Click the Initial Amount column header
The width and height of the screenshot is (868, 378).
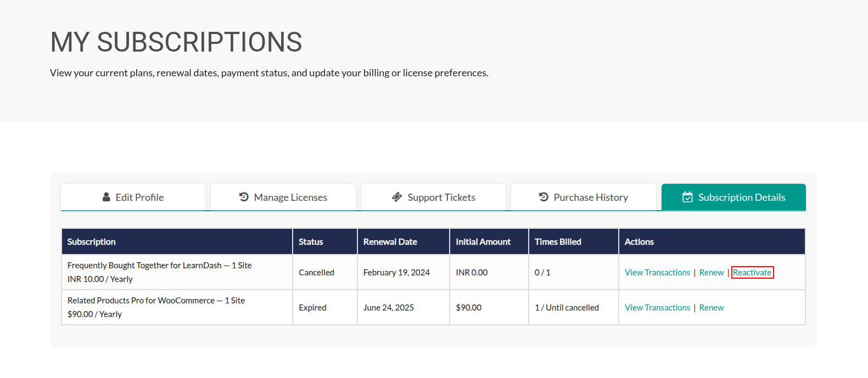[483, 242]
